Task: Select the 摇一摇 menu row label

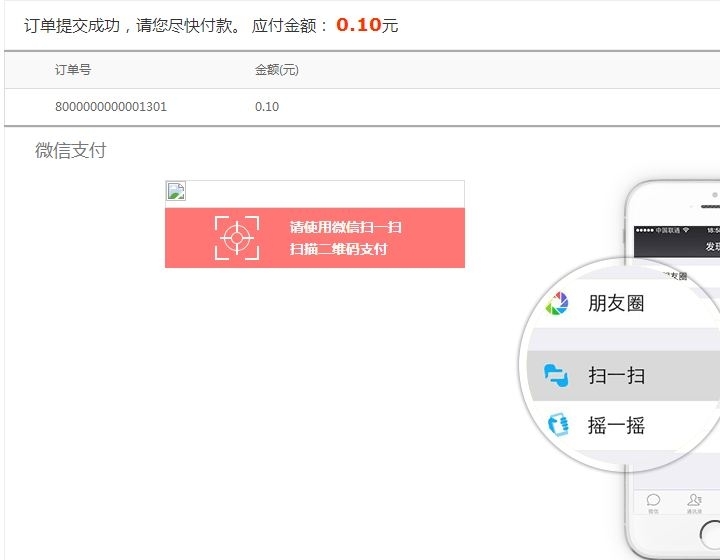Action: (x=616, y=425)
